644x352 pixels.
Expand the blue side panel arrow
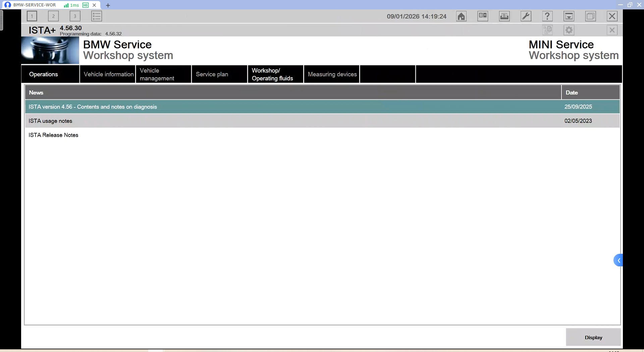click(x=618, y=260)
